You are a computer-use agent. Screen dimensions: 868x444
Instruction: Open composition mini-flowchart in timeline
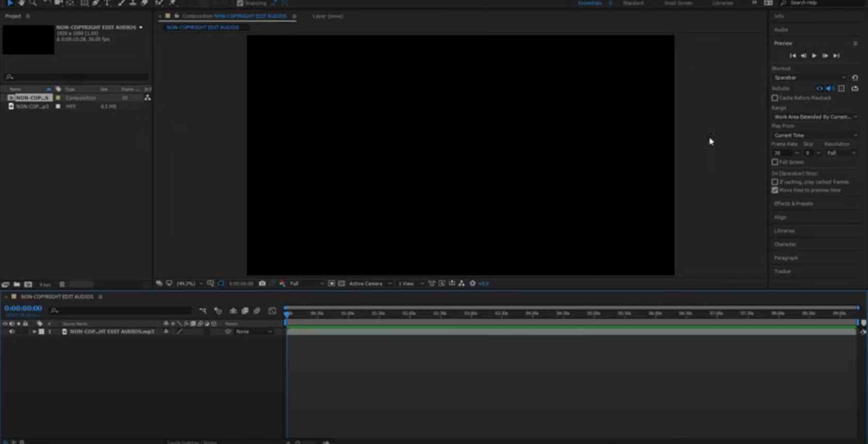pos(203,311)
